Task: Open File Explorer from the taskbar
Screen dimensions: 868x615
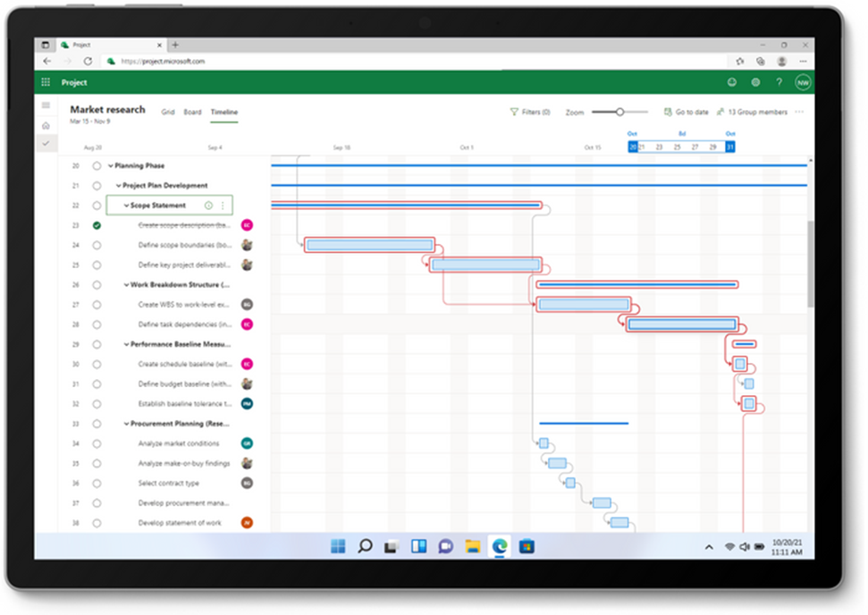Action: tap(472, 546)
